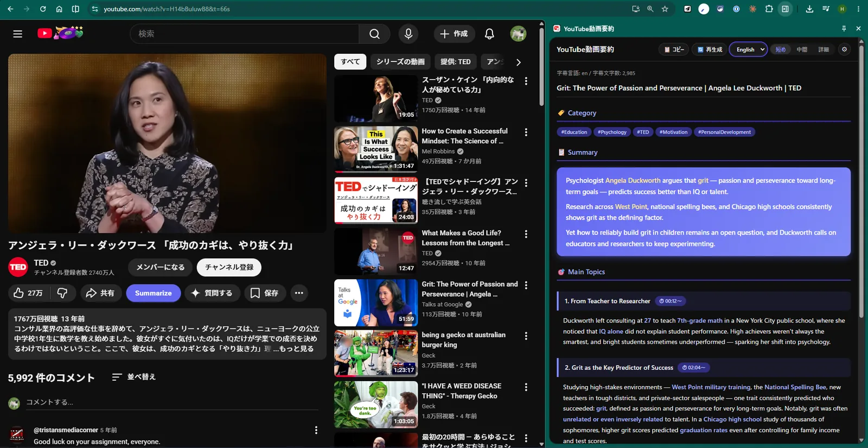
Task: Jump to timestamp 02:04 in topic 2
Action: pyautogui.click(x=694, y=368)
